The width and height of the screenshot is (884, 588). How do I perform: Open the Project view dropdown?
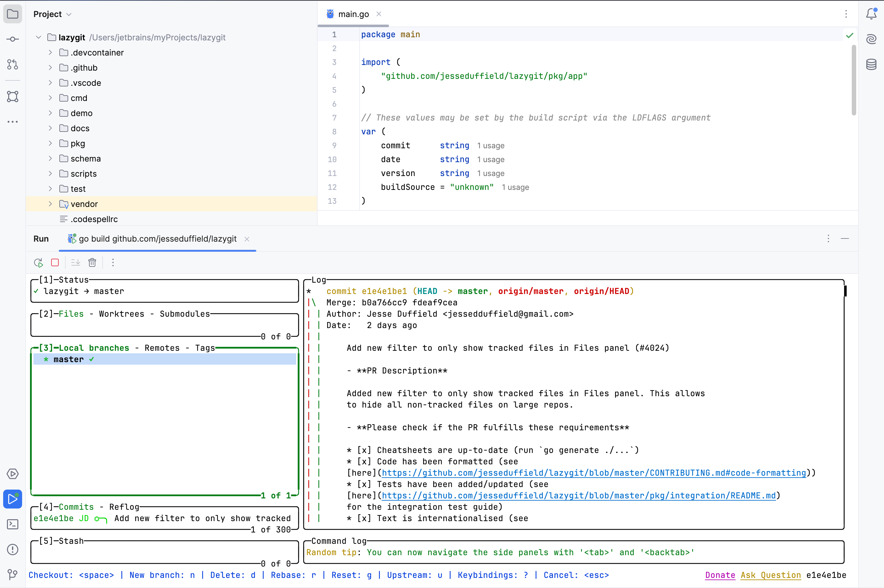point(69,14)
